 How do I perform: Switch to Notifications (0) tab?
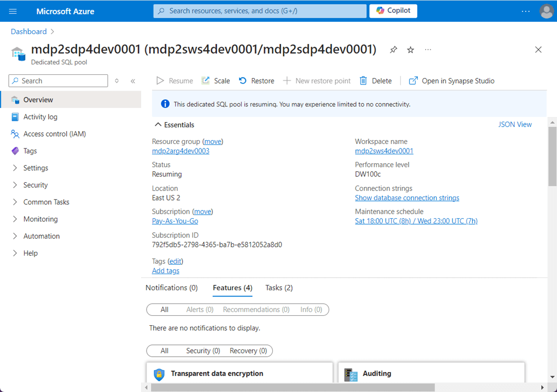(x=172, y=288)
